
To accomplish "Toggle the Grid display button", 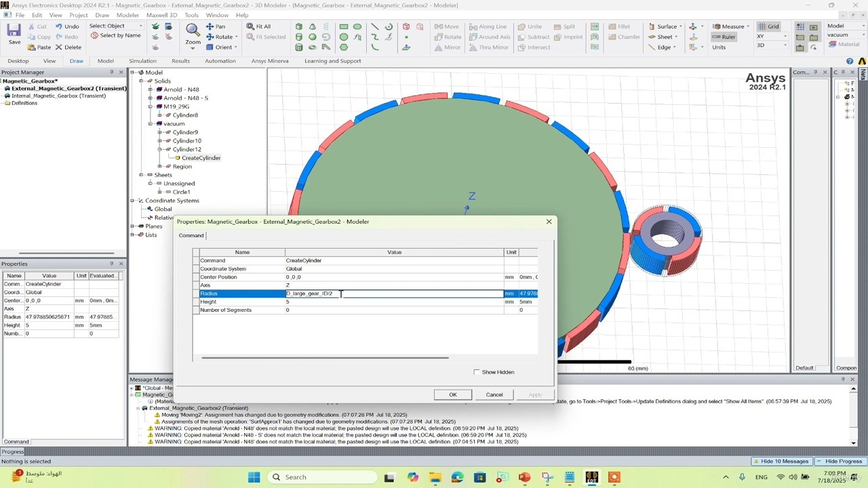I will coord(768,26).
